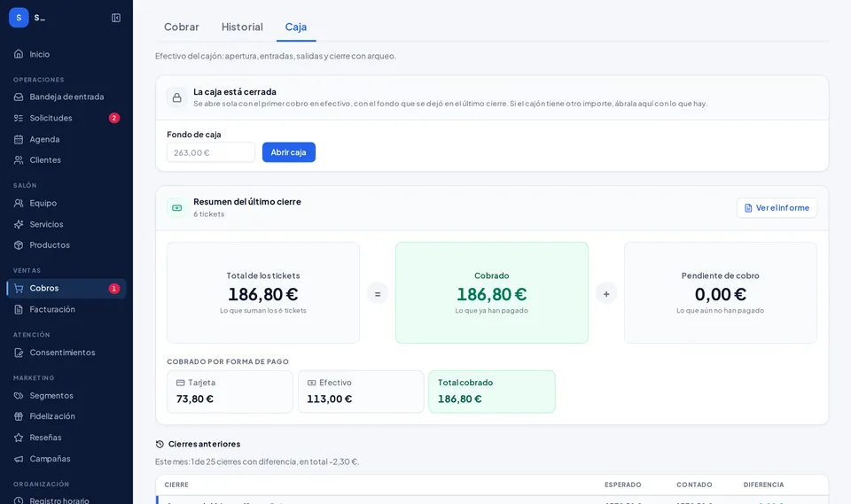The height and width of the screenshot is (504, 851).
Task: Click the CONTADO column header
Action: pos(694,485)
